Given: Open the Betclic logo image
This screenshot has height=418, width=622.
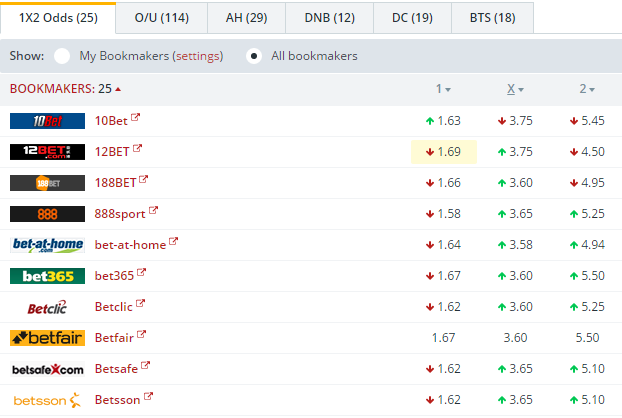Looking at the screenshot, I should 47,307.
